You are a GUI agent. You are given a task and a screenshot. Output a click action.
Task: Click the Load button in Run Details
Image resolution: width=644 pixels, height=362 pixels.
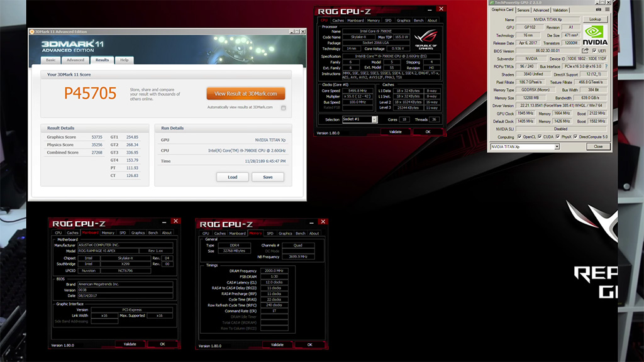[x=233, y=177]
